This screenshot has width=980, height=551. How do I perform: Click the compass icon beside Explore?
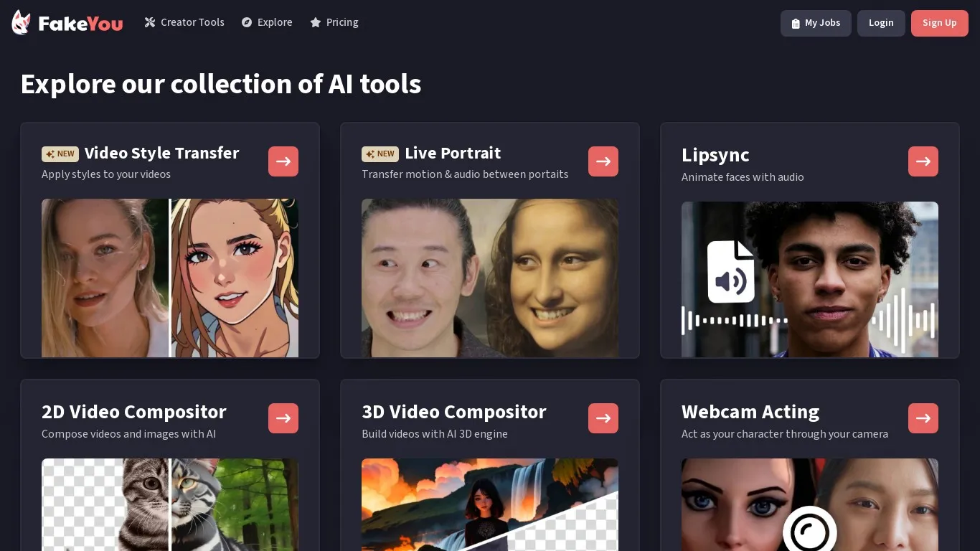pyautogui.click(x=248, y=22)
